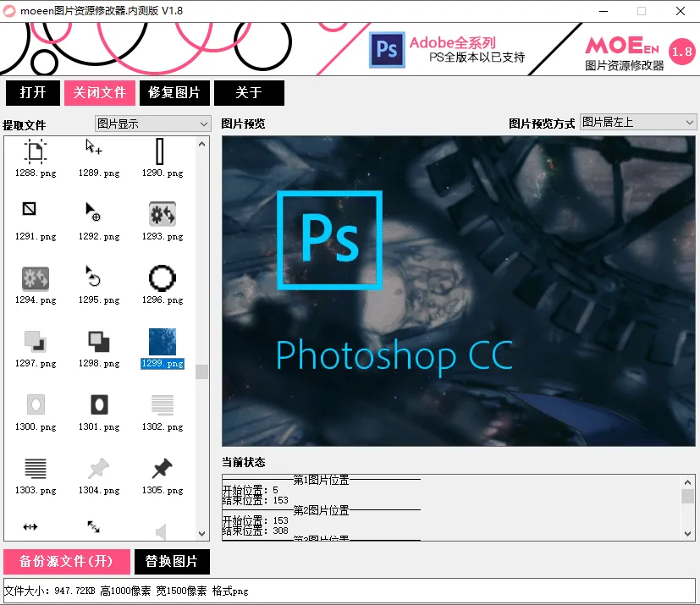Open the 图片显示 display mode dropdown
The width and height of the screenshot is (700, 605).
point(152,124)
